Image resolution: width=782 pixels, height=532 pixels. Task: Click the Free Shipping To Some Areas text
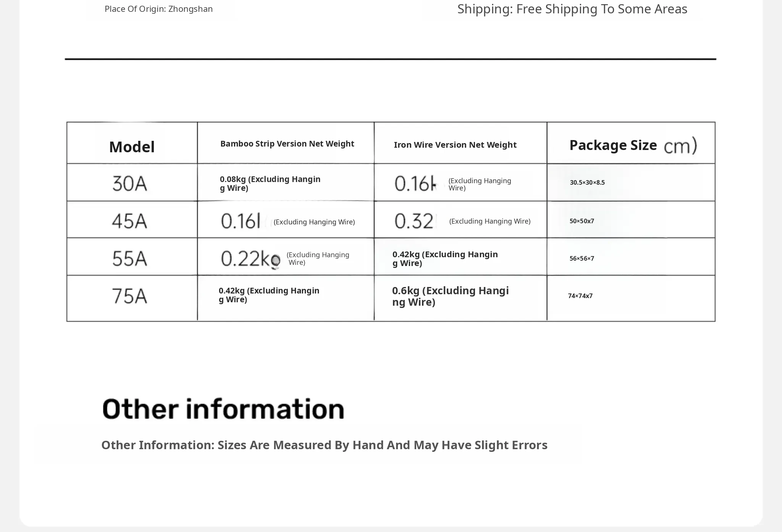click(572, 9)
